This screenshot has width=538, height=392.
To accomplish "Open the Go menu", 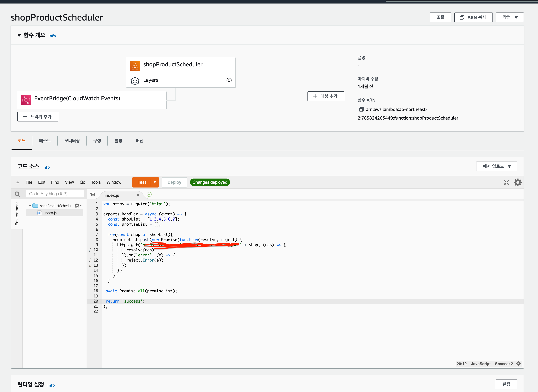I will (x=82, y=182).
